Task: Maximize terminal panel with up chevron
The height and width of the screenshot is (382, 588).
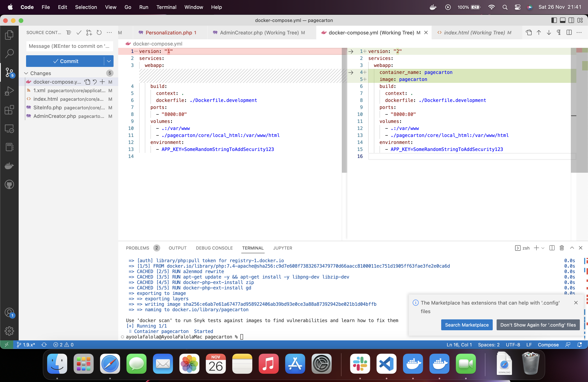Action: point(572,248)
